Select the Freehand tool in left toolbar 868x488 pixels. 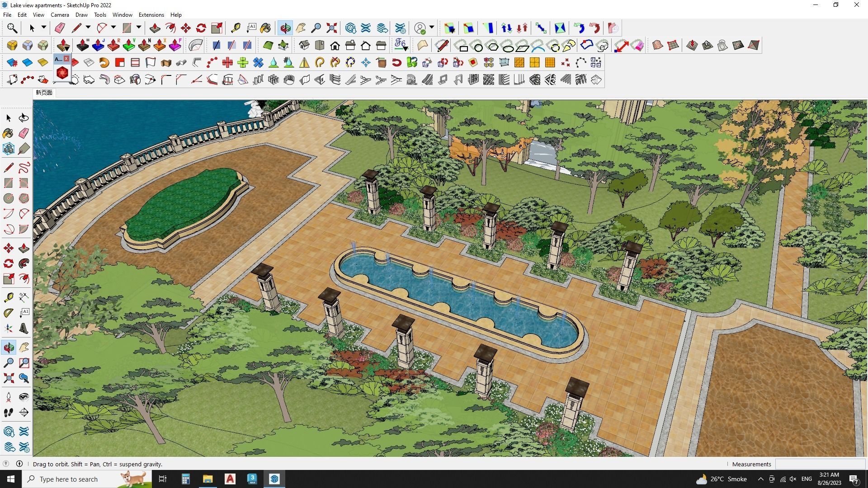point(24,168)
